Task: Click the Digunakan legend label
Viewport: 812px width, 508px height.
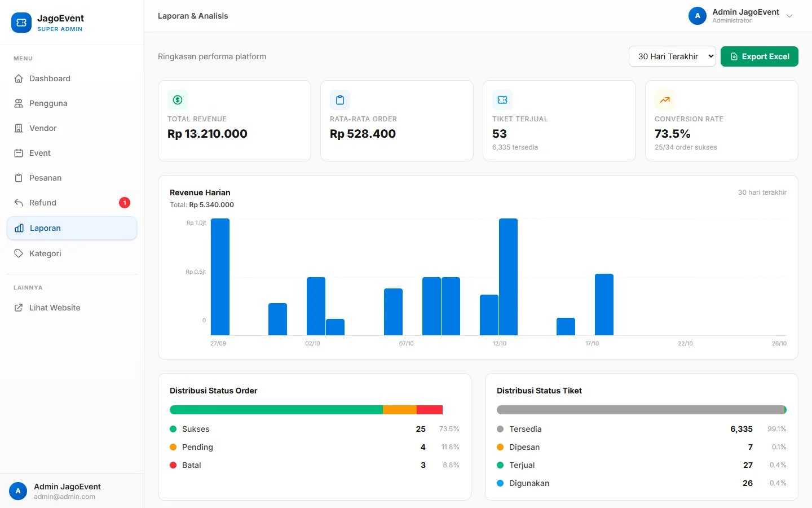Action: [x=529, y=483]
